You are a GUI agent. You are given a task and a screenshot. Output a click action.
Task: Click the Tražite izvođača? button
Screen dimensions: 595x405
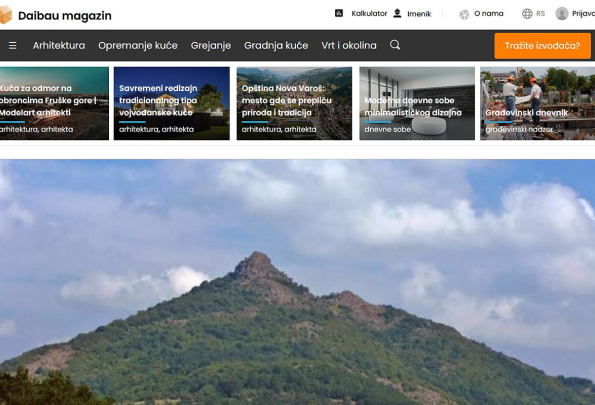[542, 46]
